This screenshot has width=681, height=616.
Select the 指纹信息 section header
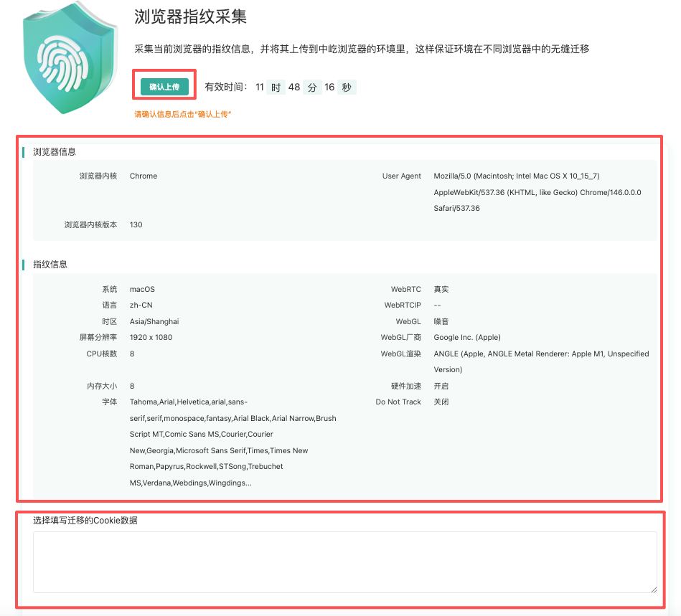click(x=50, y=265)
